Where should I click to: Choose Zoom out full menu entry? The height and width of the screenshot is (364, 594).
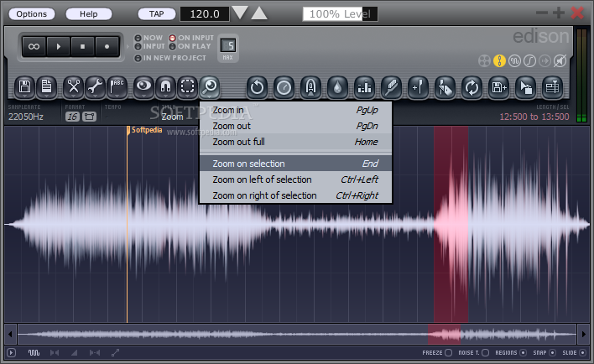point(295,142)
